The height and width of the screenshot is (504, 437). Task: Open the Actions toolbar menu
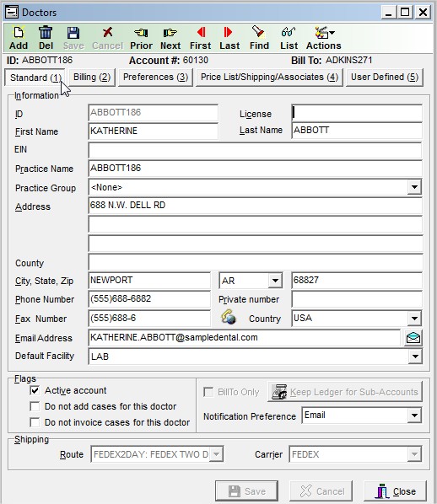click(x=323, y=38)
